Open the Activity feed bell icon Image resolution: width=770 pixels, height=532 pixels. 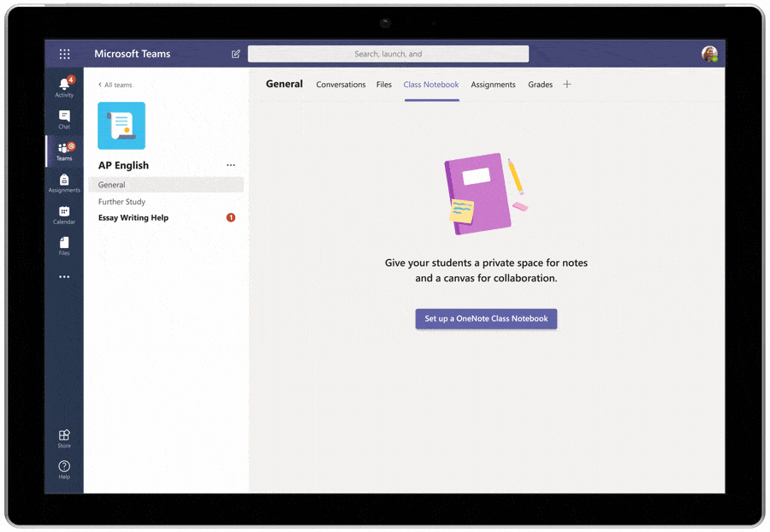click(64, 87)
